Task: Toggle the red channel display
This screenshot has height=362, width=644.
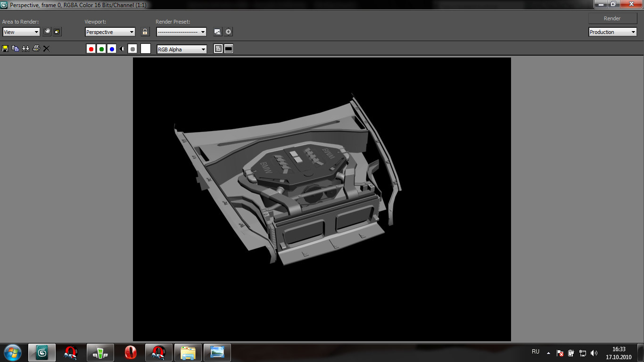Action: (x=91, y=49)
